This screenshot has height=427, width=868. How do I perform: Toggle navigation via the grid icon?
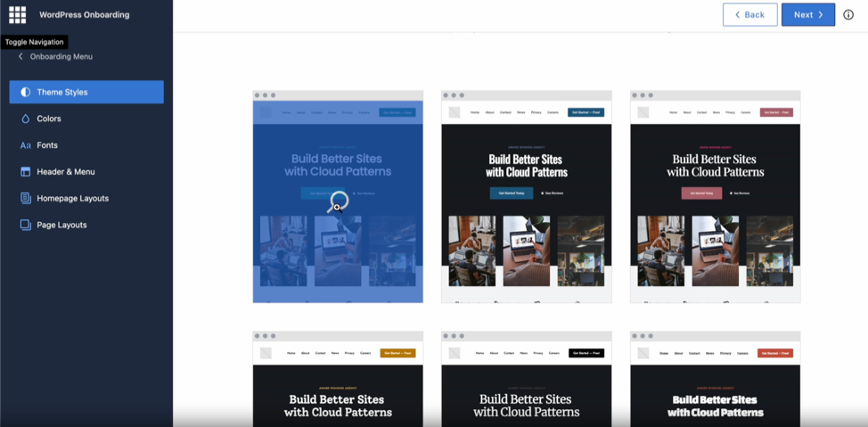pos(17,15)
